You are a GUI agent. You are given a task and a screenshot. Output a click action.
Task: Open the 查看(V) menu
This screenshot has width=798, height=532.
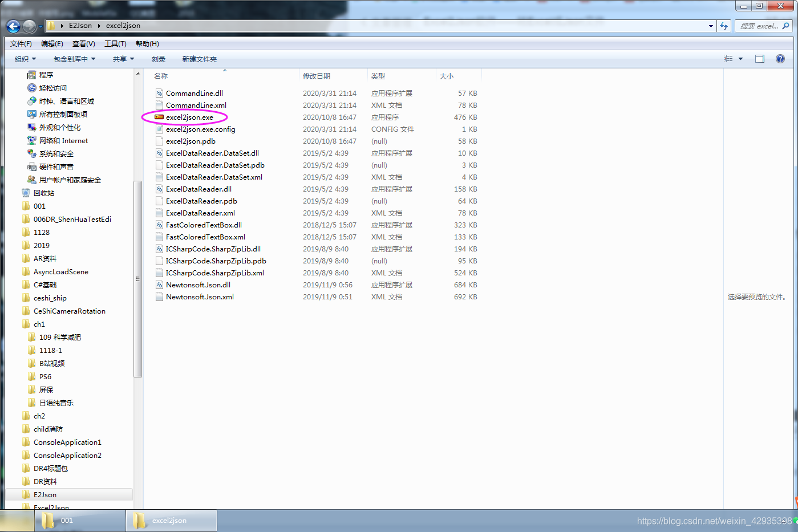tap(84, 44)
